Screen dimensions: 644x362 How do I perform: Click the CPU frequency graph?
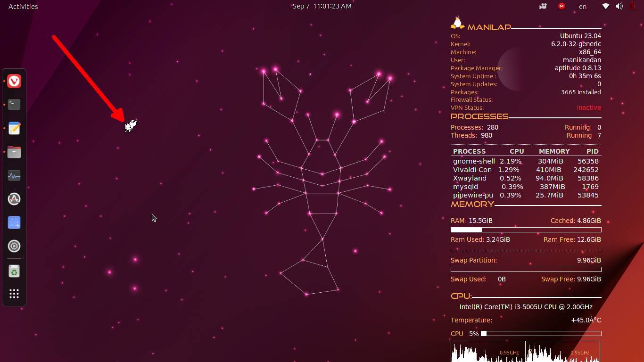[525, 352]
